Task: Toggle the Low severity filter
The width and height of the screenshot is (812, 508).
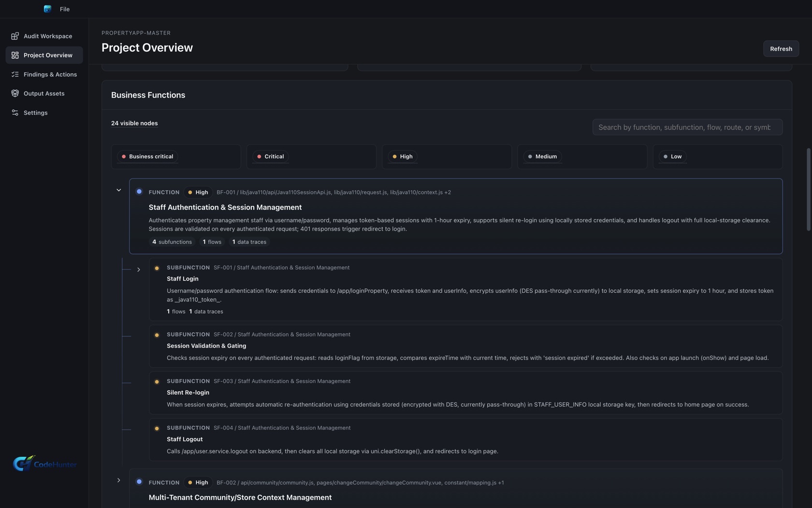Action: (x=672, y=157)
